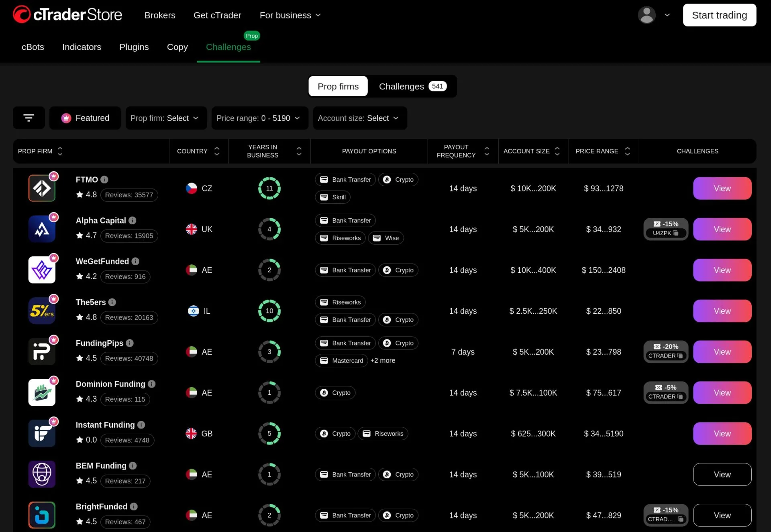Copy FundingPips CTRADER discount code
Screen dimensions: 771x532
coord(680,356)
